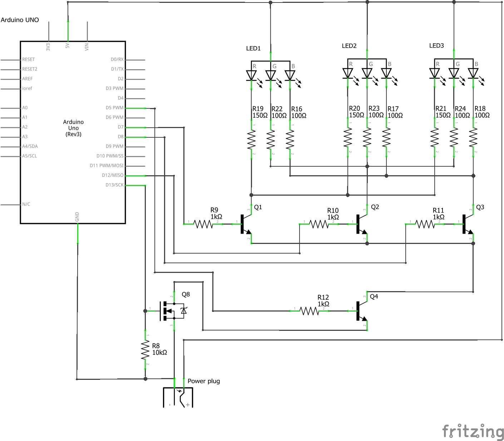Click the GND pin label on Arduino
This screenshot has height=441, width=504.
[x=77, y=217]
